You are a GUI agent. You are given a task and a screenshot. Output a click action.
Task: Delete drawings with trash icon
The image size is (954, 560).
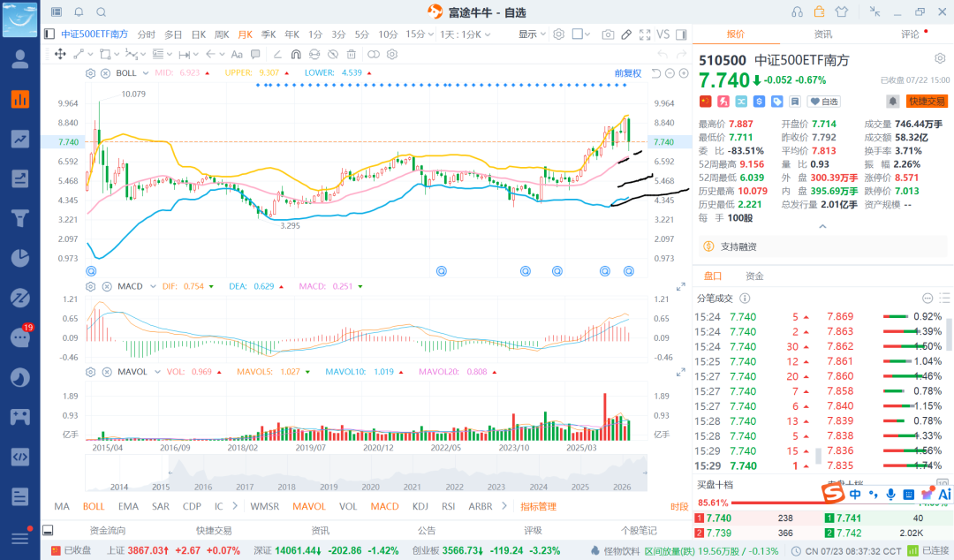click(x=351, y=54)
